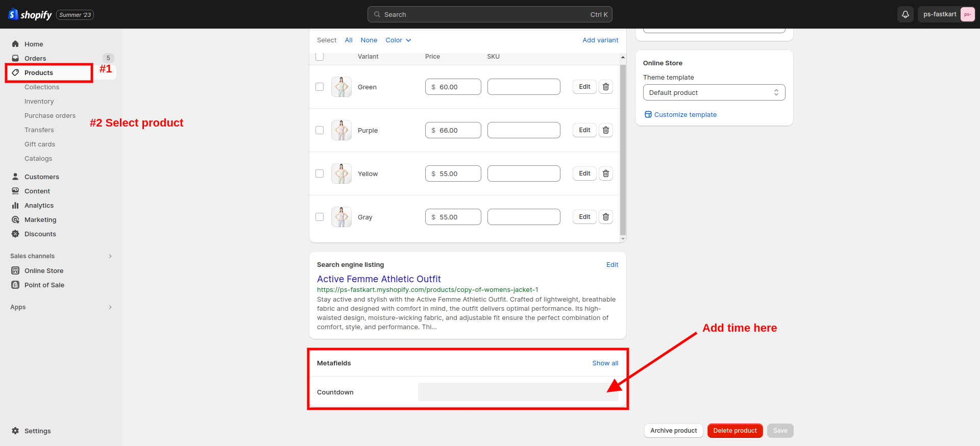Viewport: 980px width, 446px height.
Task: Click the Customize template icon
Action: (648, 114)
